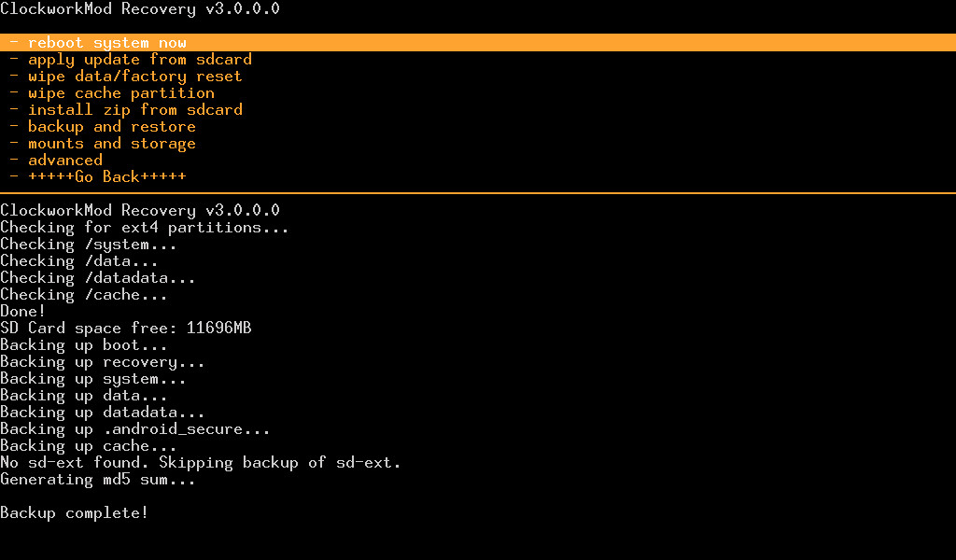Choose "wipe cache partition" option
The image size is (956, 560).
point(112,93)
